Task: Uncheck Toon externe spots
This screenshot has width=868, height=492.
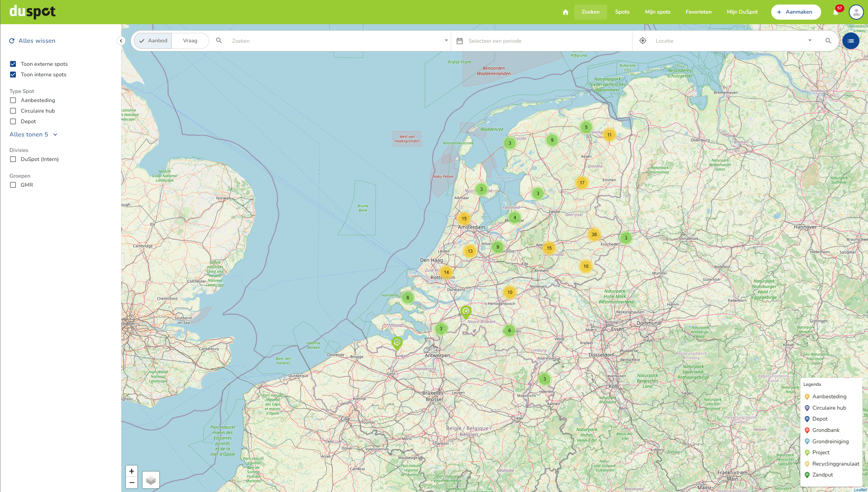Action: [13, 64]
